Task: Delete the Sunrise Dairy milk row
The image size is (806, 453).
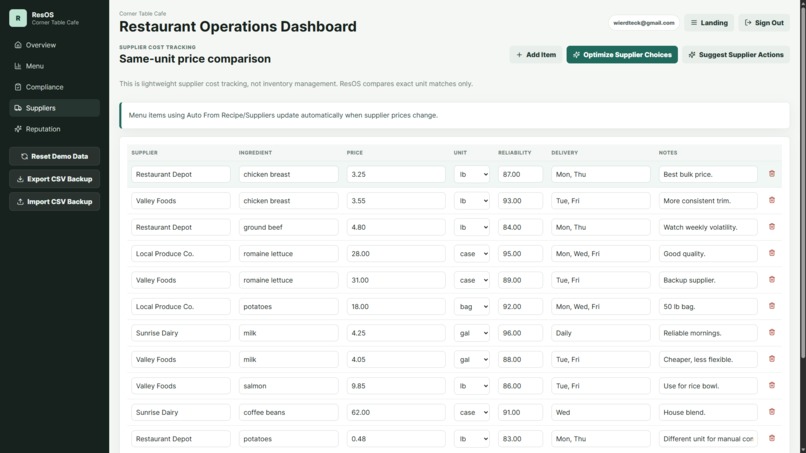Action: point(772,333)
